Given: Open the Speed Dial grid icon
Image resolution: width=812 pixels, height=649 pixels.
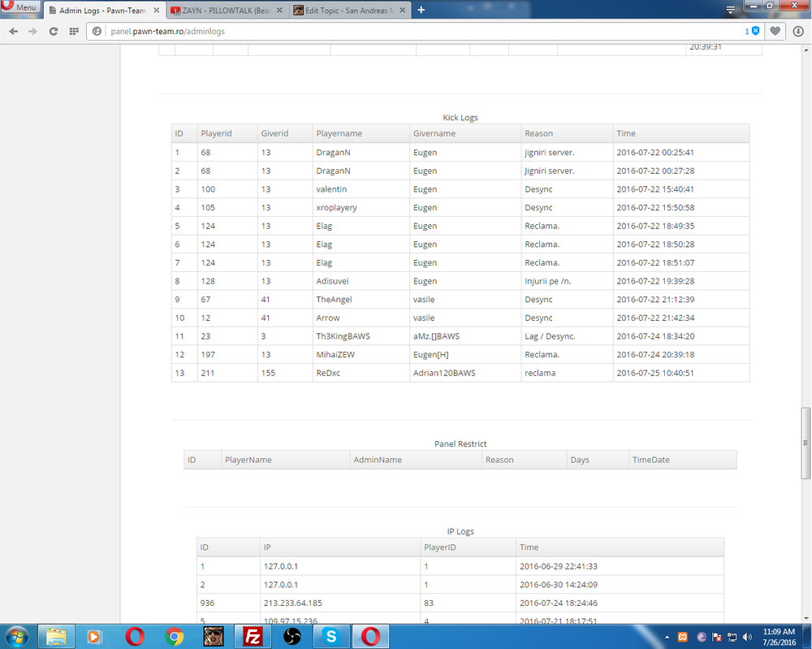Looking at the screenshot, I should (74, 32).
